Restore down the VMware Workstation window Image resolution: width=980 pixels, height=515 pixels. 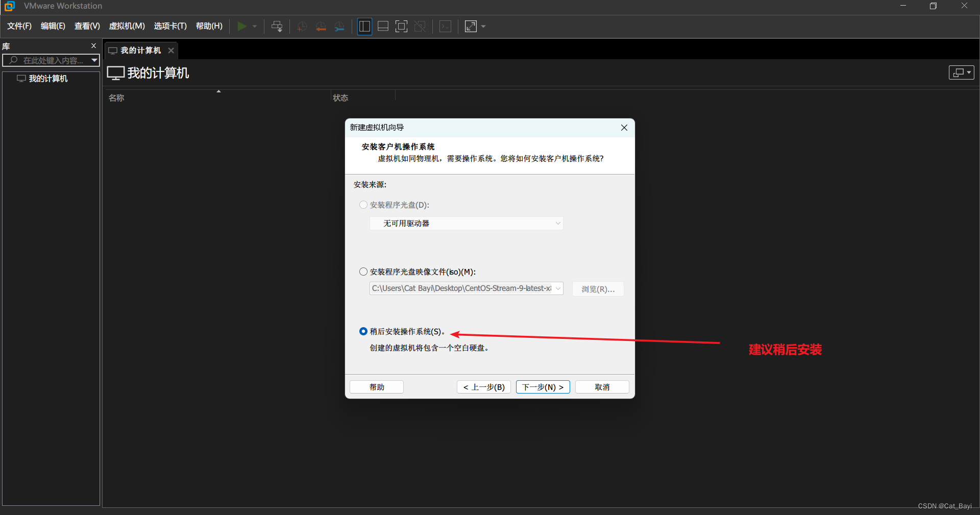[x=933, y=6]
